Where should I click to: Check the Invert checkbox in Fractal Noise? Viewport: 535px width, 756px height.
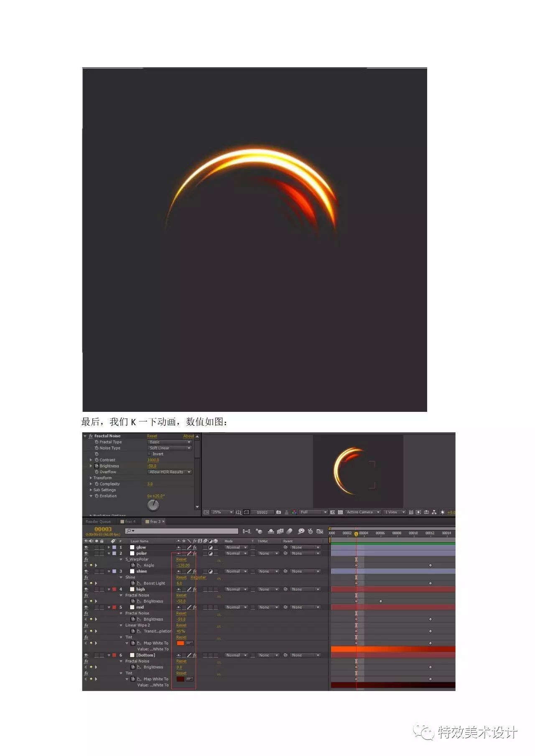pos(149,454)
